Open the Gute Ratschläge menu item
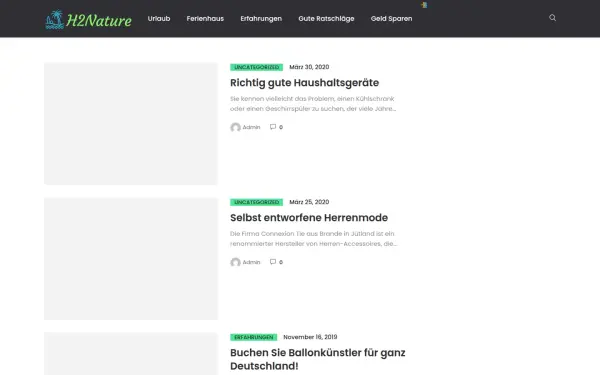Image resolution: width=600 pixels, height=375 pixels. pyautogui.click(x=326, y=18)
